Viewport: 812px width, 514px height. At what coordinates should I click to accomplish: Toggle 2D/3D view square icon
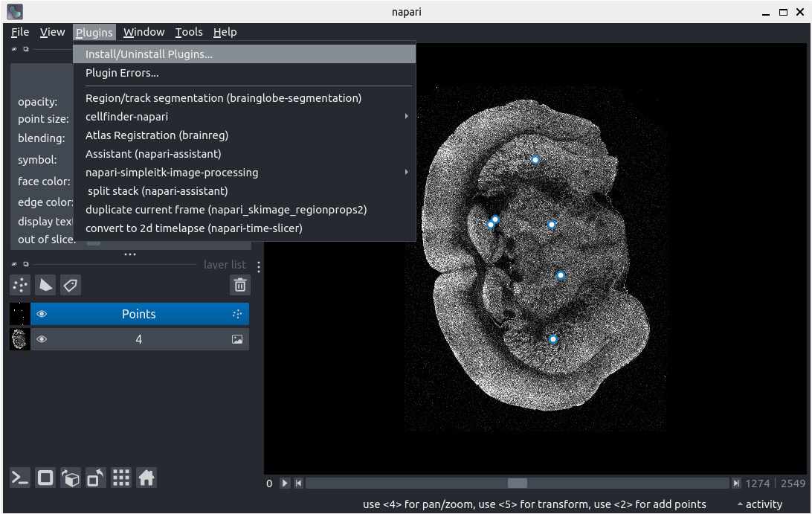[45, 478]
